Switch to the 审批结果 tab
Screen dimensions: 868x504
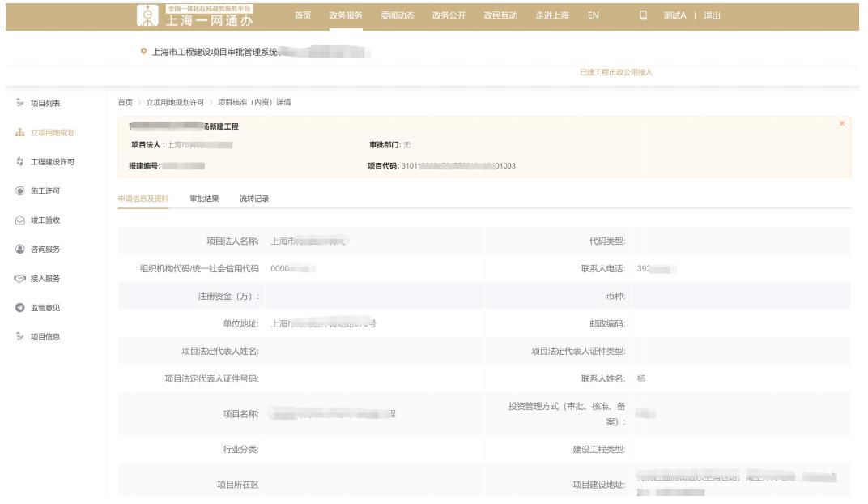[x=204, y=199]
